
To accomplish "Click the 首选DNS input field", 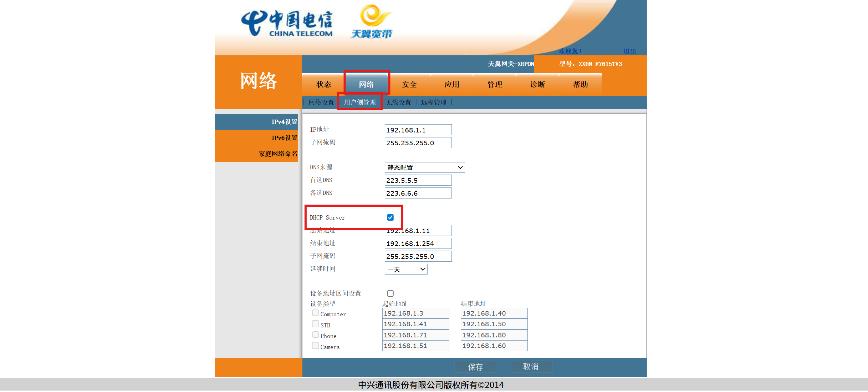I will [418, 180].
